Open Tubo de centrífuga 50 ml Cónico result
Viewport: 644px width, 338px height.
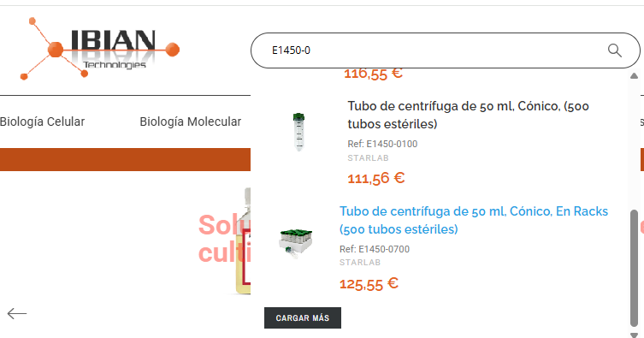point(468,115)
